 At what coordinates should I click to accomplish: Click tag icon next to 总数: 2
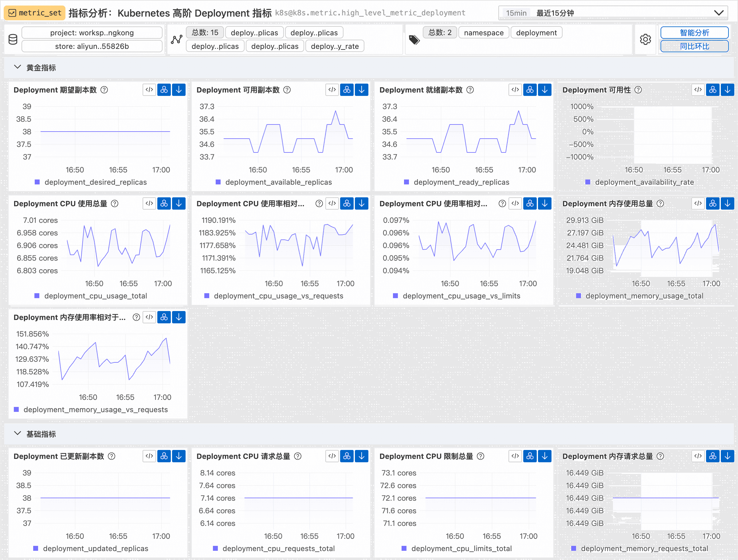click(x=414, y=40)
